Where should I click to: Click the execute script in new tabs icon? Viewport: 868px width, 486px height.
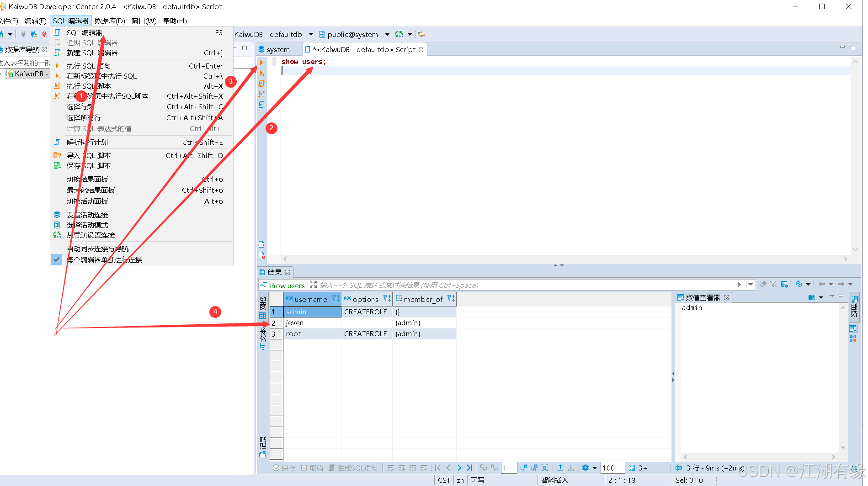pyautogui.click(x=261, y=94)
